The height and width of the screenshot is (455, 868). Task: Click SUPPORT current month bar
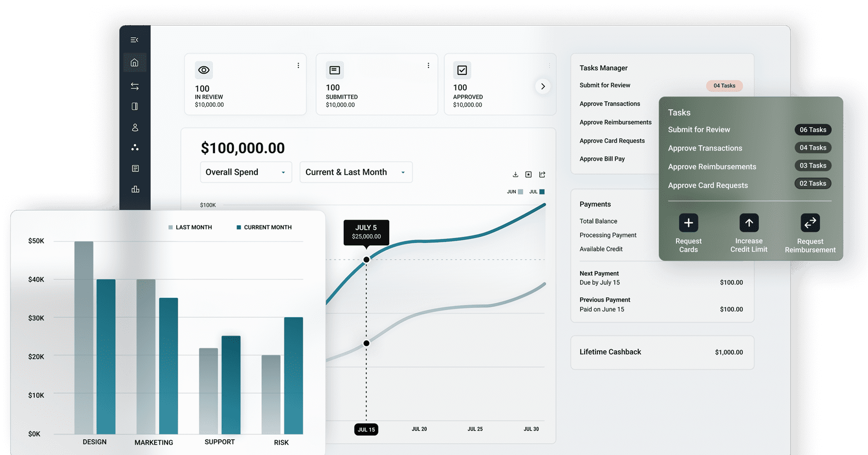[x=231, y=385]
